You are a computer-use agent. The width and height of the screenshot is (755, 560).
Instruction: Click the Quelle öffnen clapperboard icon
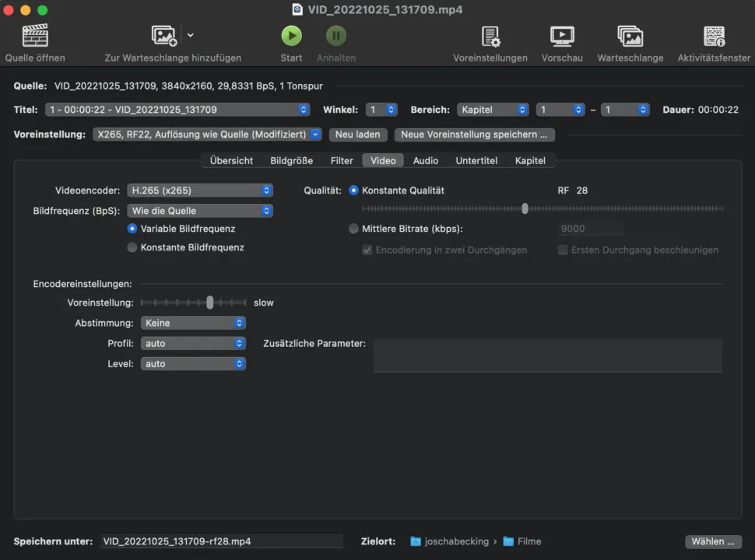(x=35, y=35)
